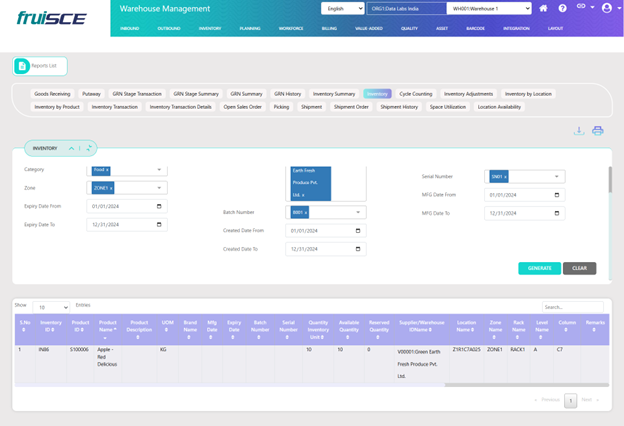Click the CLEAR button
The width and height of the screenshot is (624, 426).
pyautogui.click(x=579, y=268)
